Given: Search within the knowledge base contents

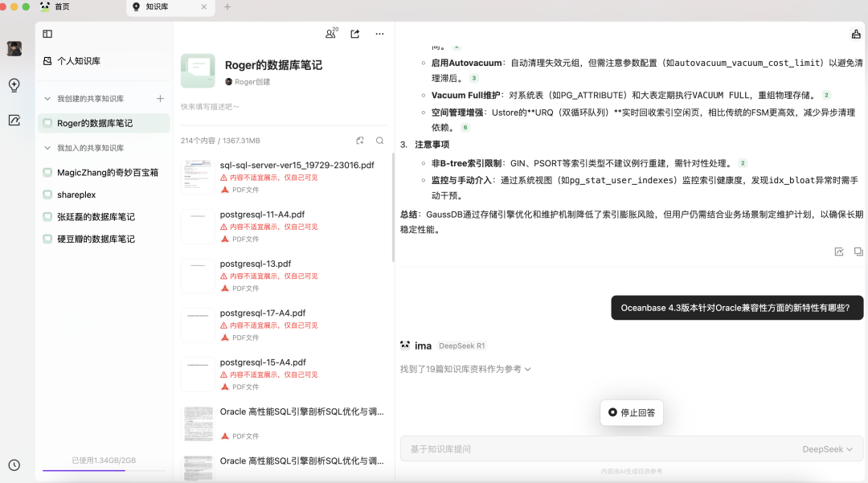Looking at the screenshot, I should (x=379, y=141).
